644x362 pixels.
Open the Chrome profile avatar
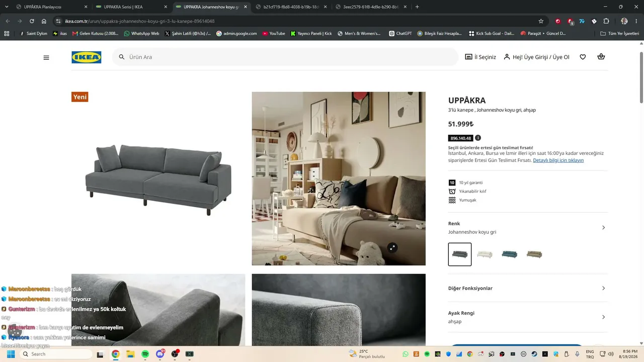click(x=624, y=21)
